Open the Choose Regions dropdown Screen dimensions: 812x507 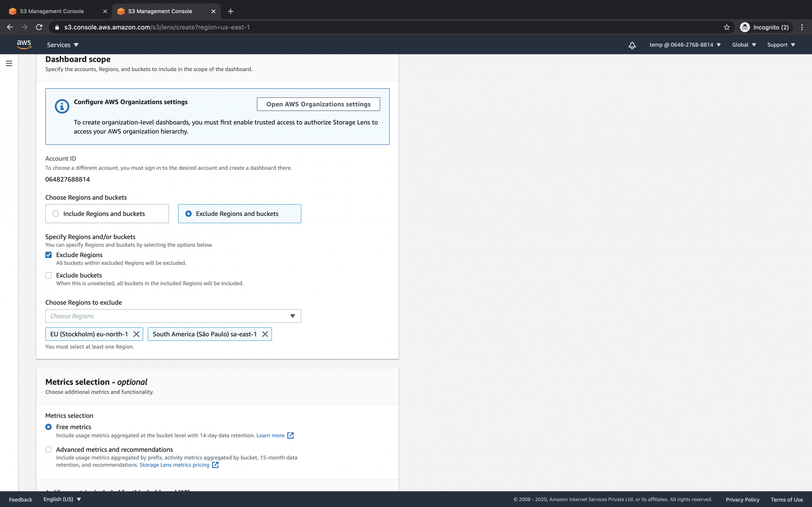[173, 316]
